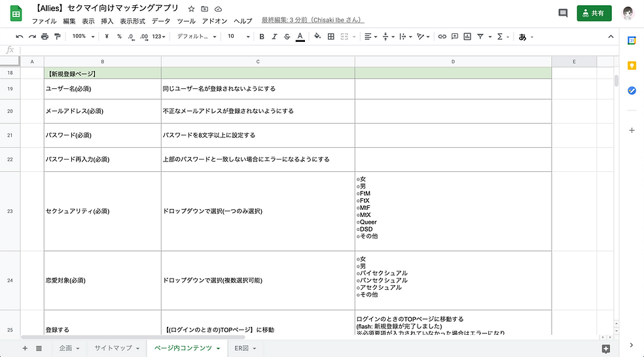Open the データ menu

[x=160, y=21]
